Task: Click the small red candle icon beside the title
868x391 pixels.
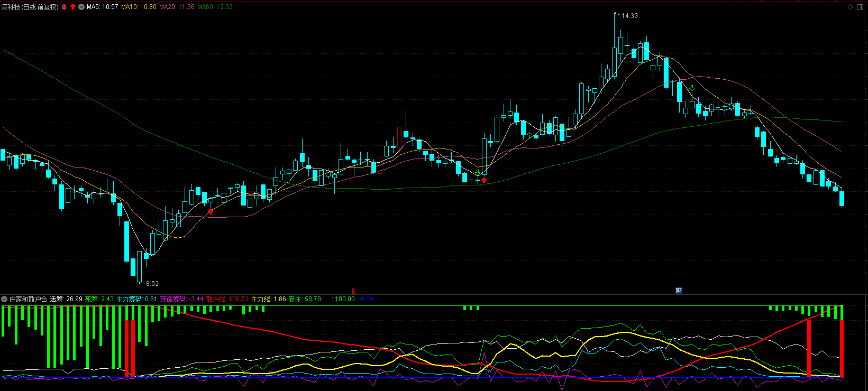Action: click(64, 7)
